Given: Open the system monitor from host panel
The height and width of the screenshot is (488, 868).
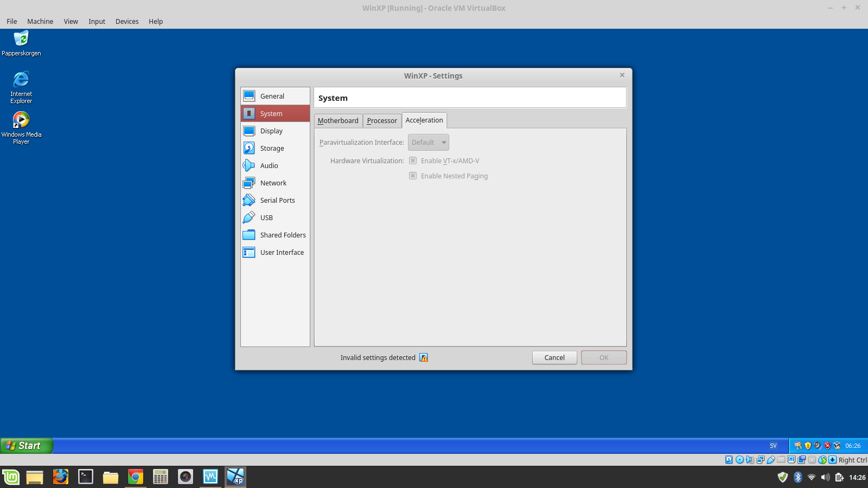Looking at the screenshot, I should click(x=210, y=477).
